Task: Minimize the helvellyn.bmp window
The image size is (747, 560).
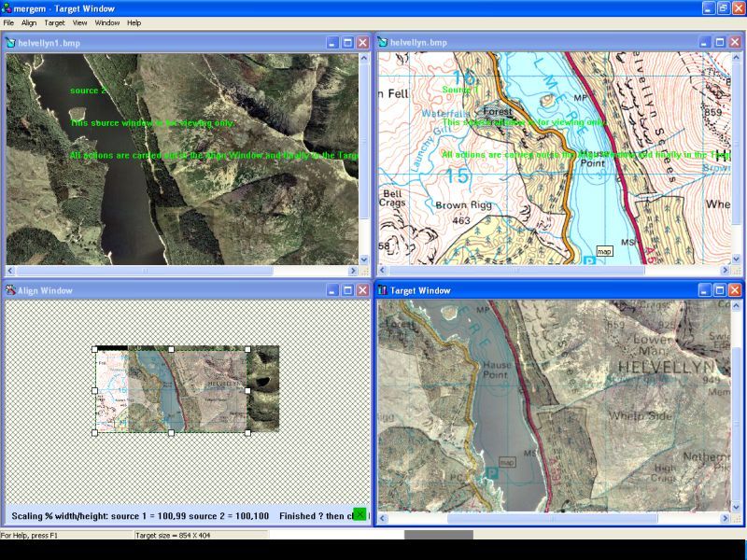Action: click(705, 42)
